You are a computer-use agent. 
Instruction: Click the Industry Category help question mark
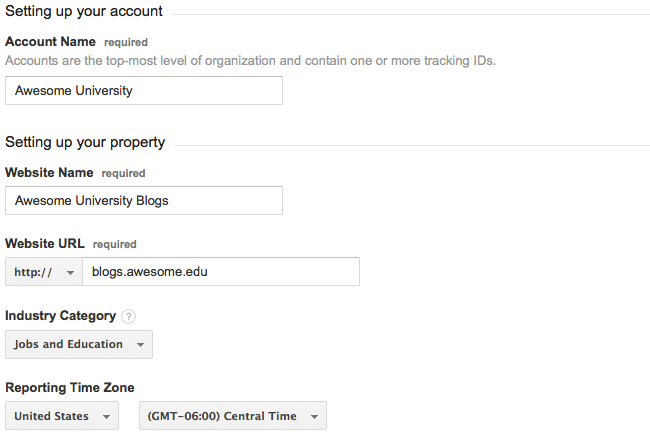(x=129, y=317)
